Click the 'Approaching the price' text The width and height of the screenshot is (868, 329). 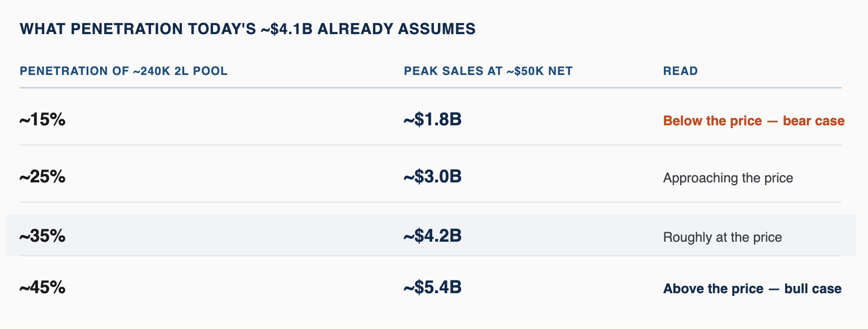(x=728, y=178)
